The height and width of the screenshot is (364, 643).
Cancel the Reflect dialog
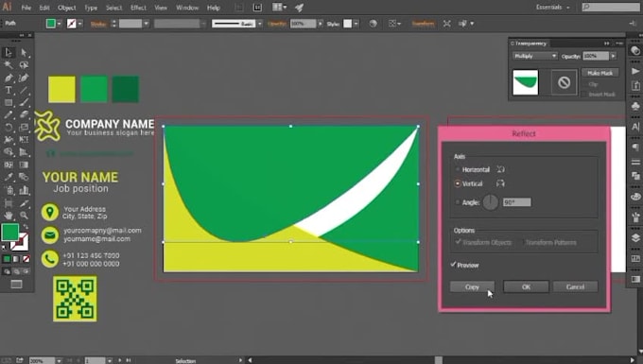575,286
